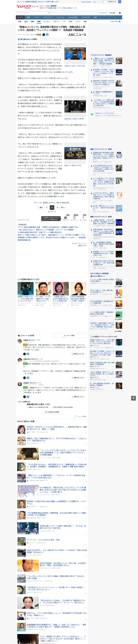Share 中島恵's comment on Facebook

(x=28, y=354)
